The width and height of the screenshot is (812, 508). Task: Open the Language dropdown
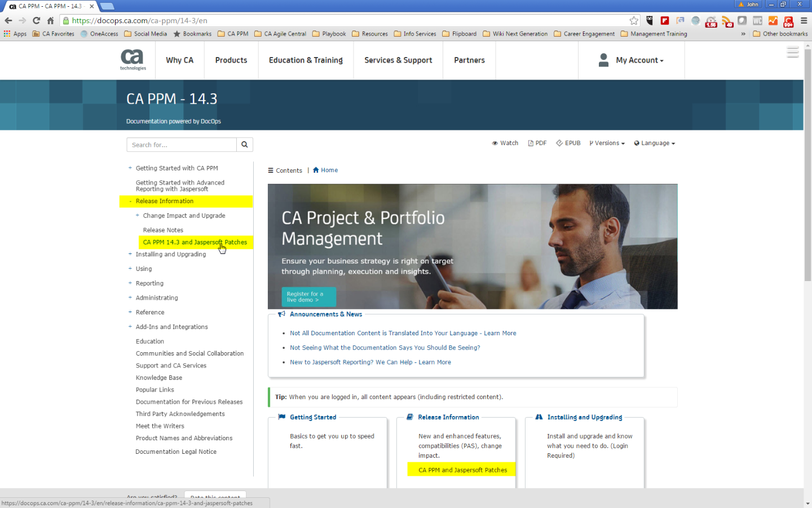coord(654,143)
